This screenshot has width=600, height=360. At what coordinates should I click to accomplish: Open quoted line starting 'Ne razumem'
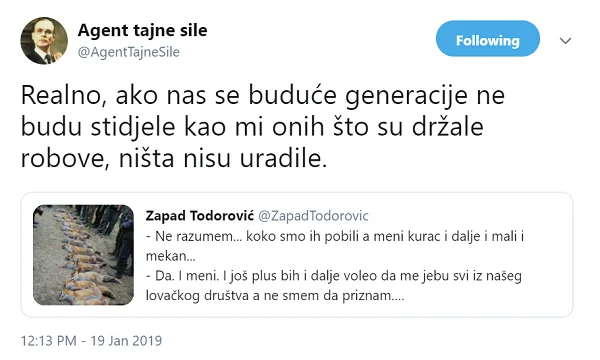tap(335, 236)
